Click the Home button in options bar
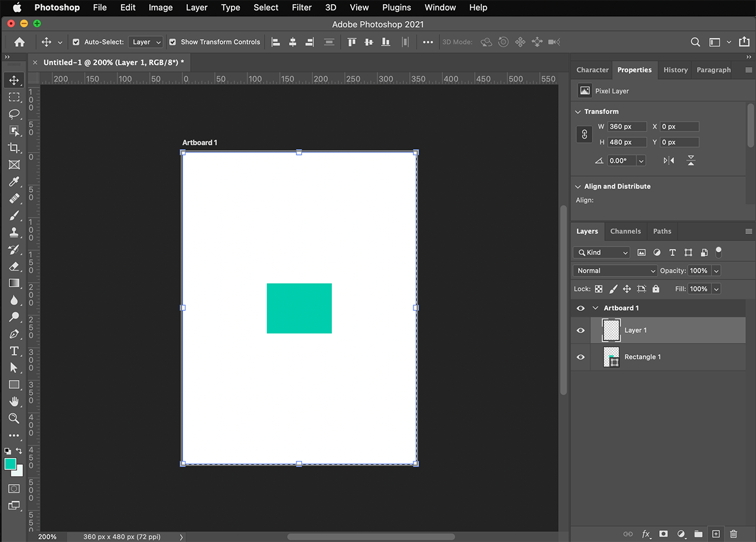Screen dimensions: 756x542 [x=19, y=42]
